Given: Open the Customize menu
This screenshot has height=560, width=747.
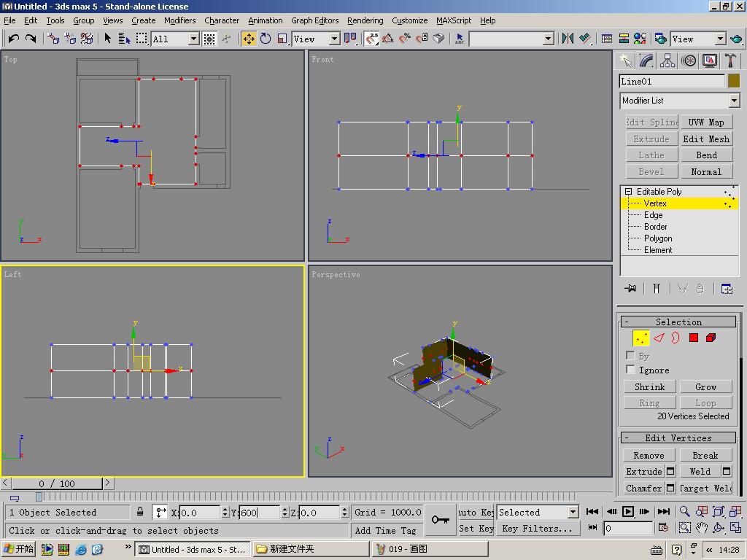Looking at the screenshot, I should [410, 20].
